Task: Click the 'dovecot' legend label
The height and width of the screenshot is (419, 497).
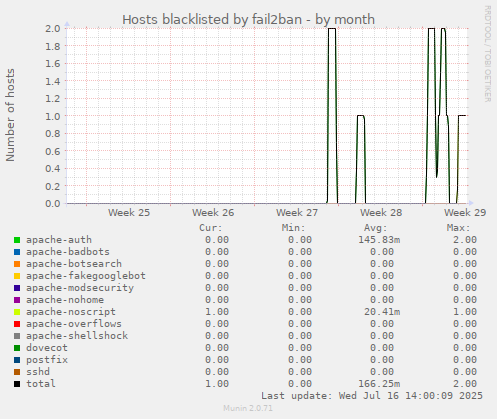Action: 47,348
